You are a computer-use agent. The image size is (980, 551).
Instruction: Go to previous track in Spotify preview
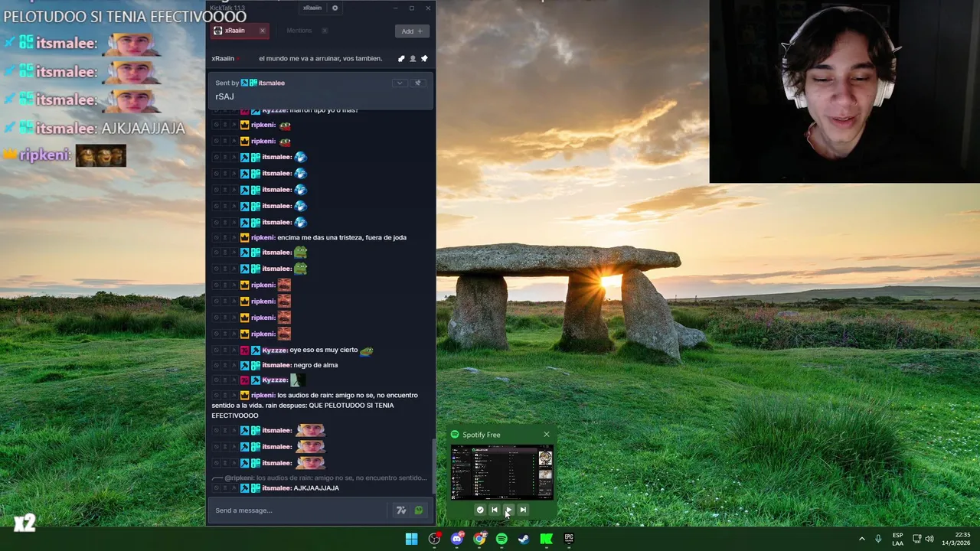pyautogui.click(x=494, y=510)
